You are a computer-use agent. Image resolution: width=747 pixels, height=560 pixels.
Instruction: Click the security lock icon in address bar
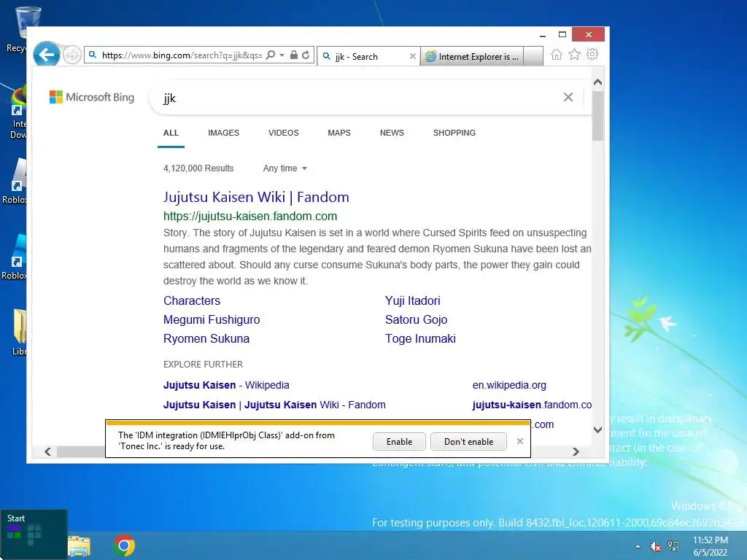point(294,55)
